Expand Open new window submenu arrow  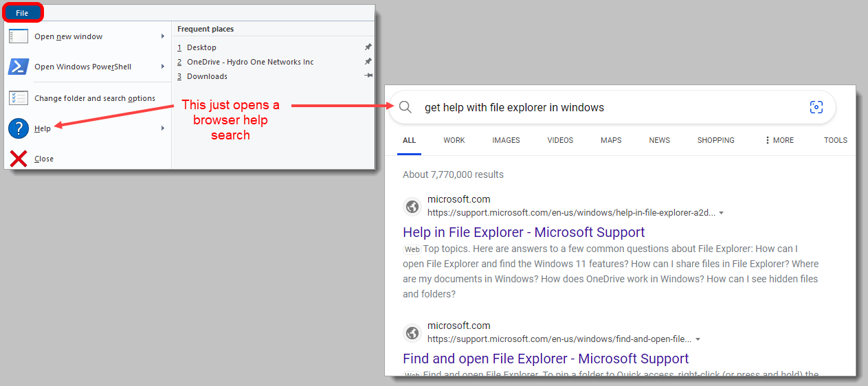pyautogui.click(x=163, y=36)
